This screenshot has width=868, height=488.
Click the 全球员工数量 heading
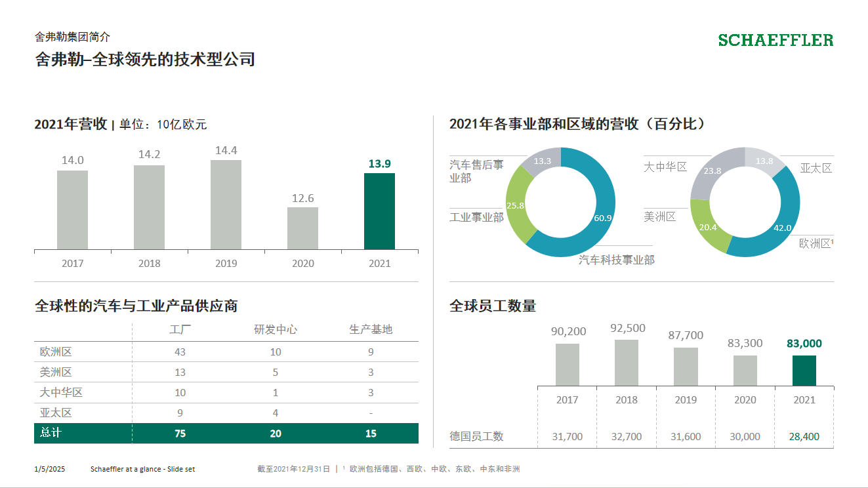click(x=493, y=306)
